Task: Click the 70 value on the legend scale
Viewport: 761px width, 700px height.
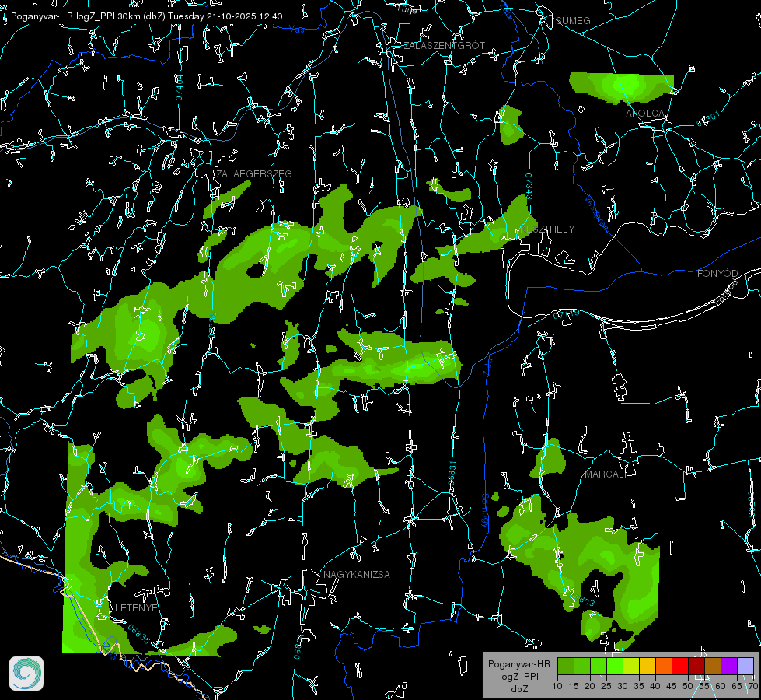Action: pyautogui.click(x=753, y=687)
